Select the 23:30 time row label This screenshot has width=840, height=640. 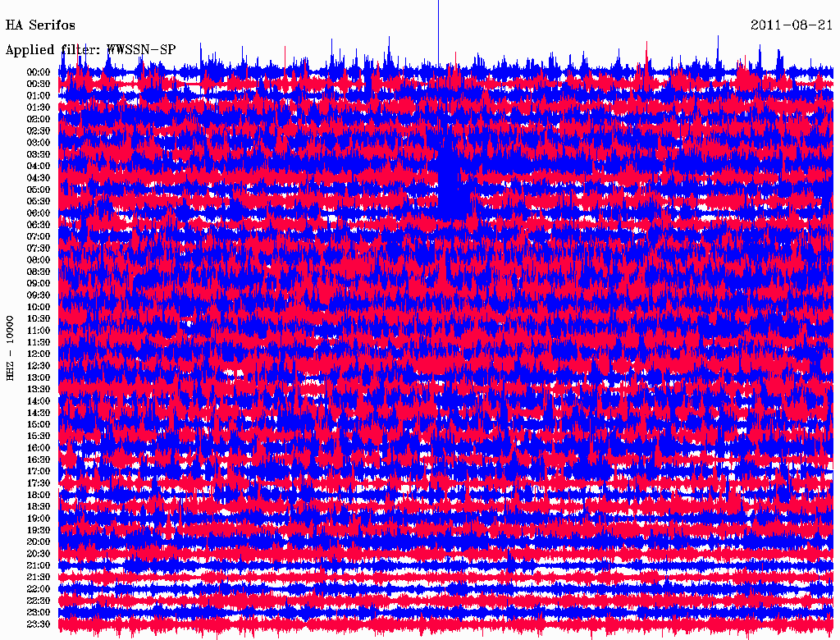click(38, 624)
